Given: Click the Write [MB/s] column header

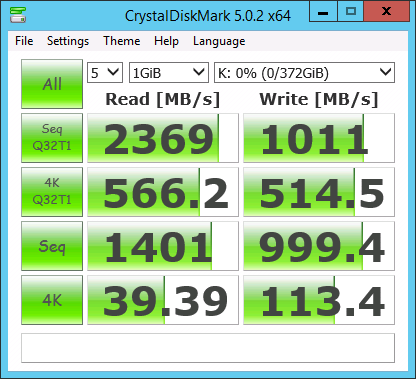Looking at the screenshot, I should coord(319,99).
